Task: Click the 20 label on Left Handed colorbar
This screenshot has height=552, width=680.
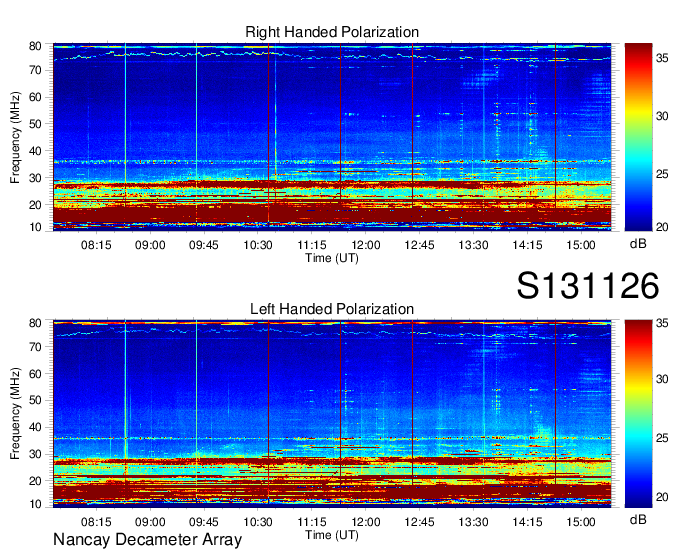Action: pyautogui.click(x=662, y=497)
